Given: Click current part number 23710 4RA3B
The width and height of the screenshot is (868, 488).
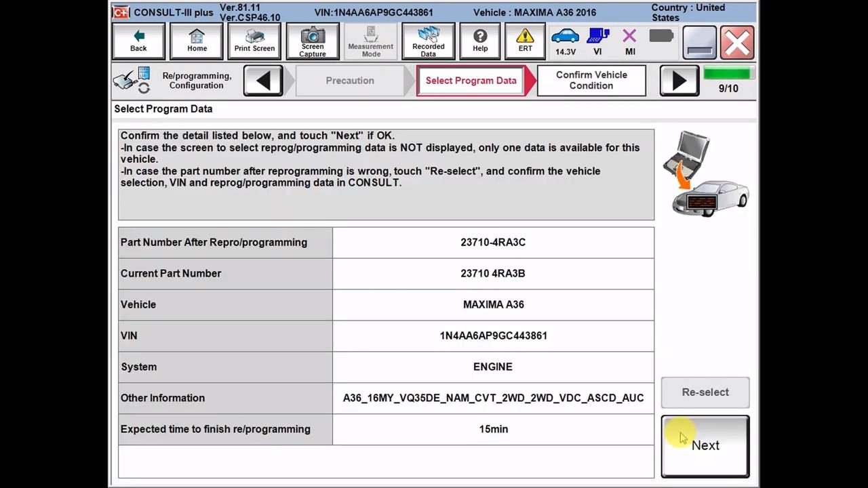Looking at the screenshot, I should pyautogui.click(x=493, y=273).
